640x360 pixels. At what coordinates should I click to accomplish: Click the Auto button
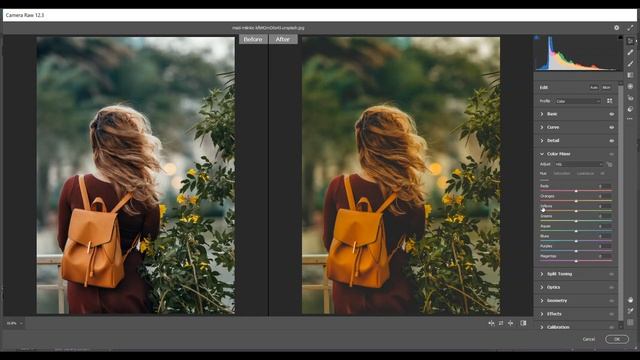(593, 87)
